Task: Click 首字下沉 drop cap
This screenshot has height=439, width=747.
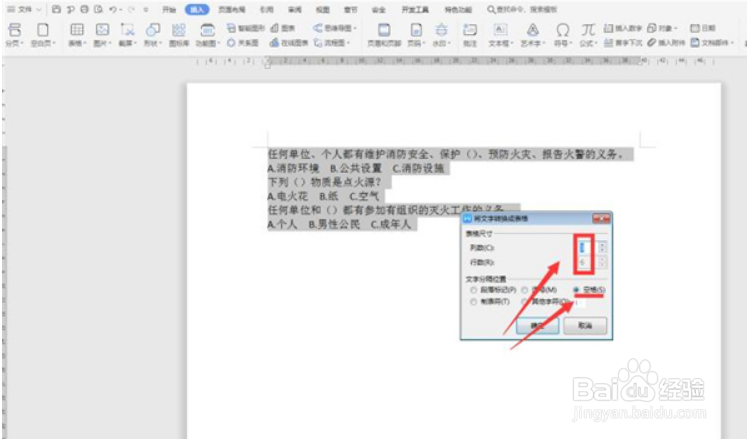Action: point(623,43)
